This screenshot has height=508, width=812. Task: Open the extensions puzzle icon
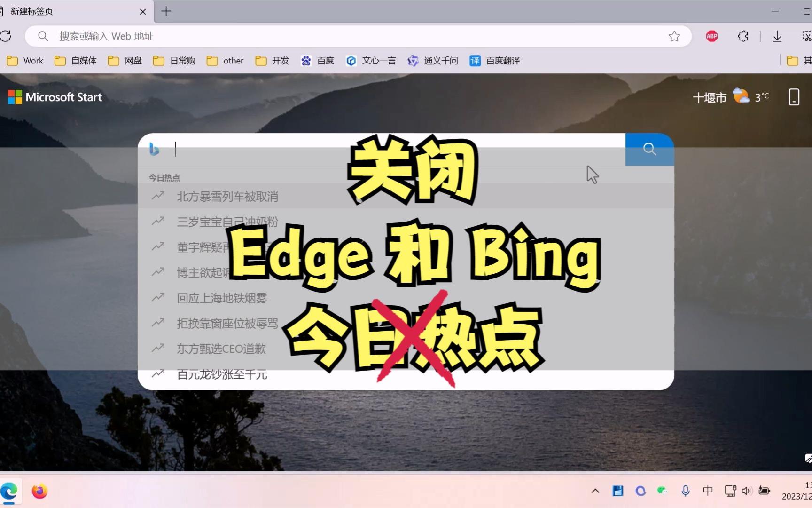(x=743, y=36)
